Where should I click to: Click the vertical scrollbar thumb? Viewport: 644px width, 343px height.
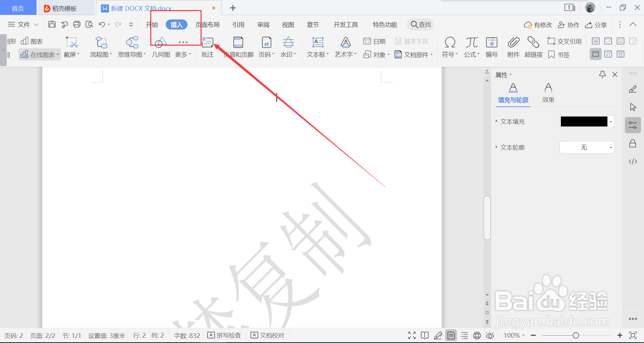[x=487, y=217]
